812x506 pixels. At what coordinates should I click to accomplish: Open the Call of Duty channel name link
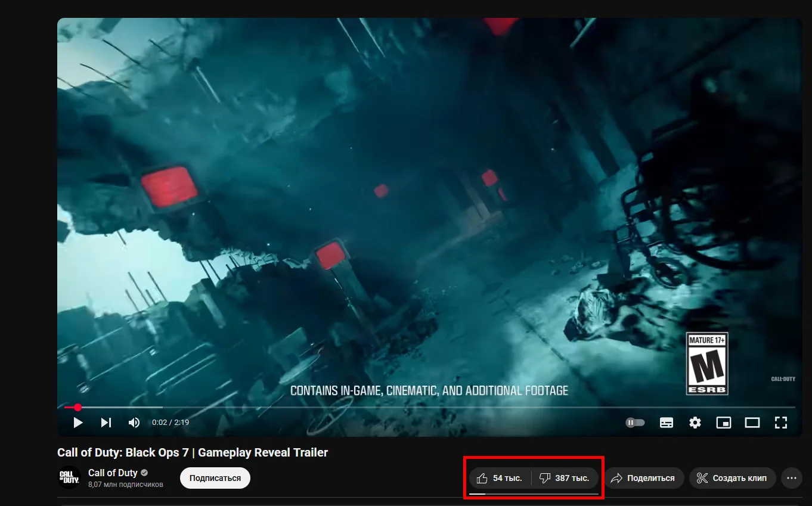click(113, 473)
